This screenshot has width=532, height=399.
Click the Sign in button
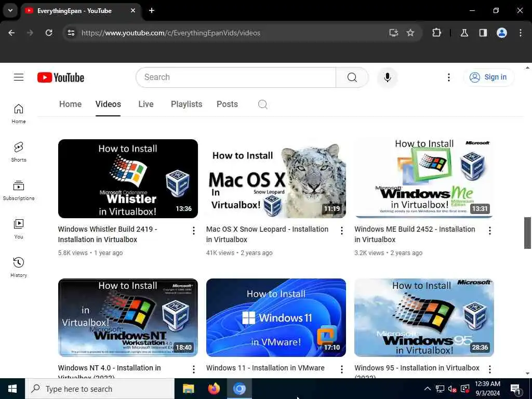point(488,77)
